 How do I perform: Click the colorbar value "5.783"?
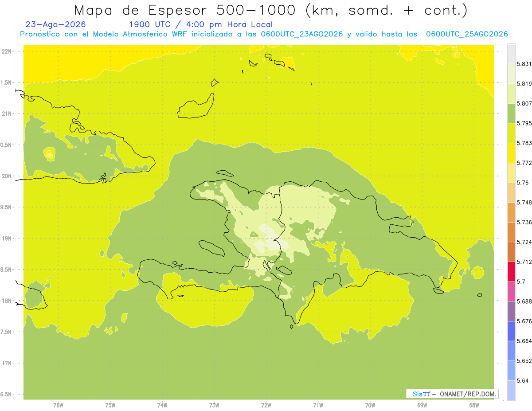pyautogui.click(x=524, y=143)
